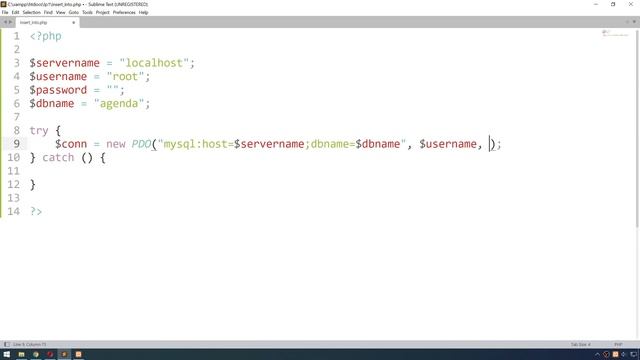Open the orange XAMPP taskbar icon
The width and height of the screenshot is (640, 360).
click(x=78, y=354)
